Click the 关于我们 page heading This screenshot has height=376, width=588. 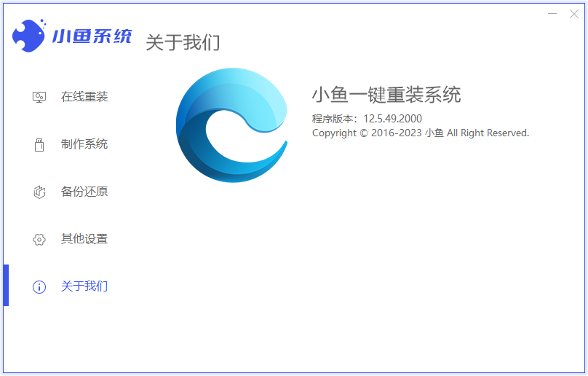click(183, 42)
